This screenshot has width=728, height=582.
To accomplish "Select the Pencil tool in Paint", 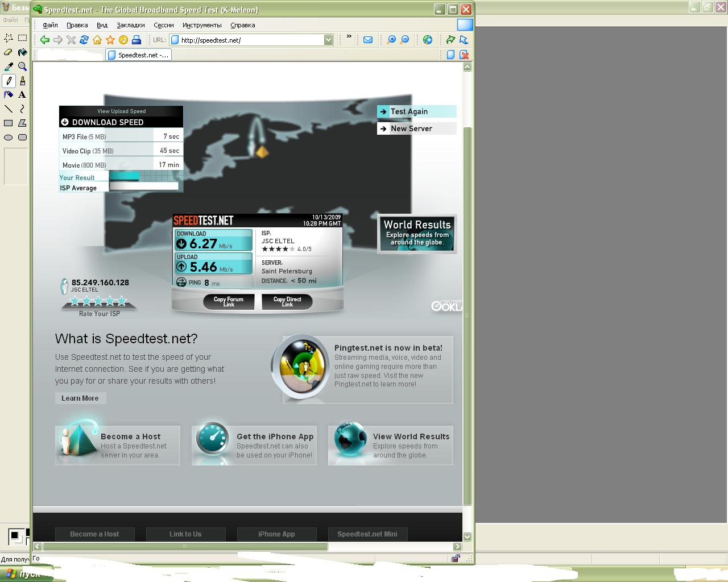I will click(x=9, y=81).
